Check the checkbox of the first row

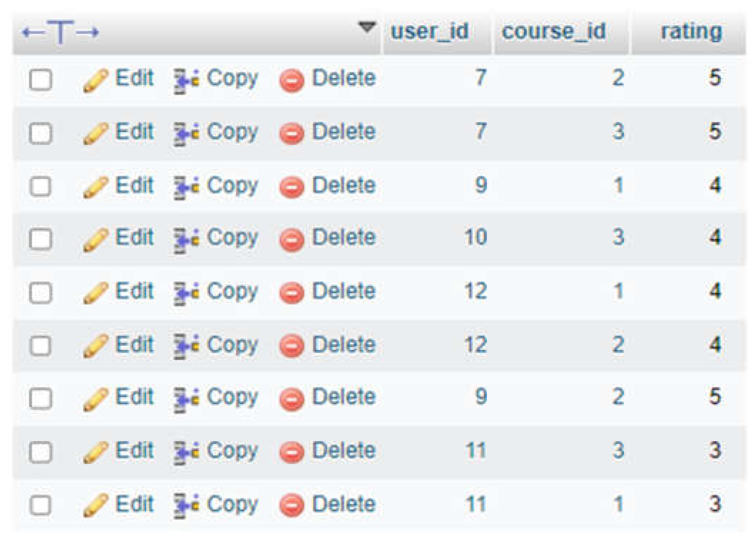[x=41, y=79]
